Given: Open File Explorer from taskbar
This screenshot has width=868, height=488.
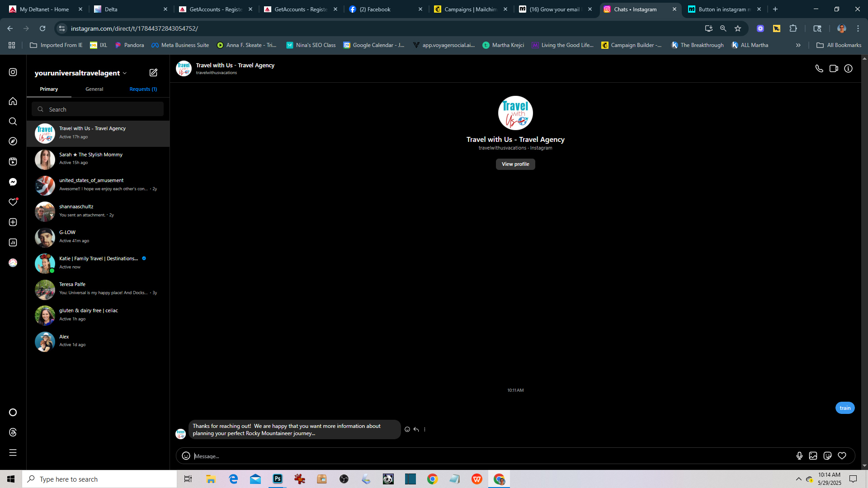Looking at the screenshot, I should pyautogui.click(x=211, y=479).
